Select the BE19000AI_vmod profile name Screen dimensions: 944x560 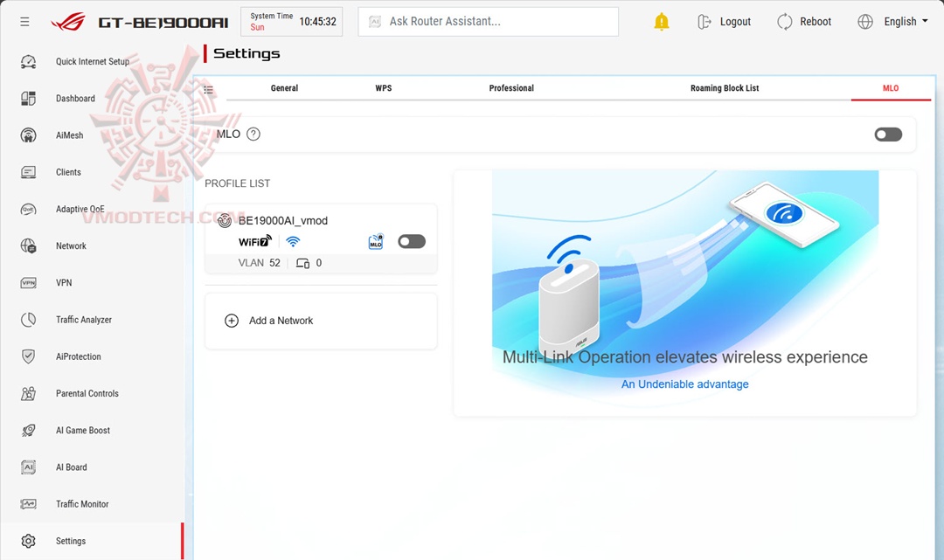click(x=283, y=221)
